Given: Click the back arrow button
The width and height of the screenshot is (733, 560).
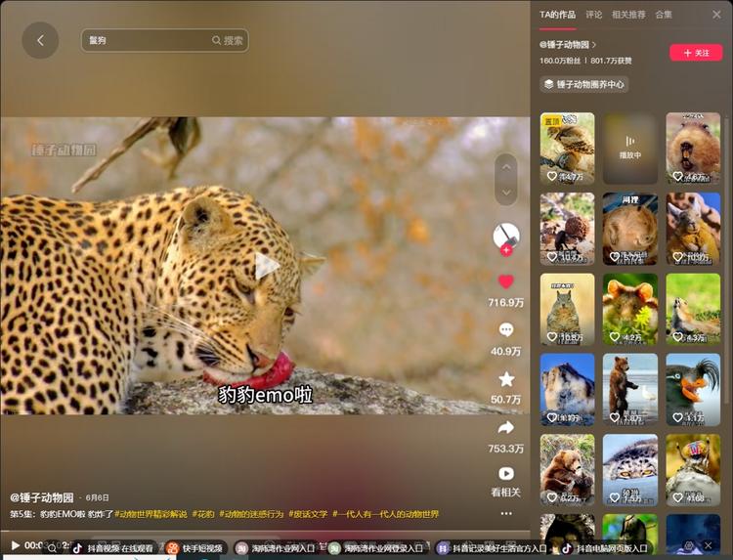Looking at the screenshot, I should 40,40.
